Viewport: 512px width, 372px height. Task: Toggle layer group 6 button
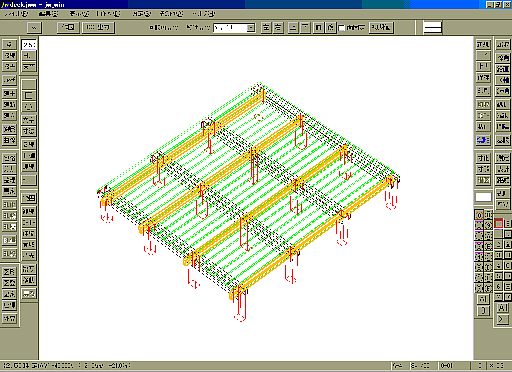point(499,286)
